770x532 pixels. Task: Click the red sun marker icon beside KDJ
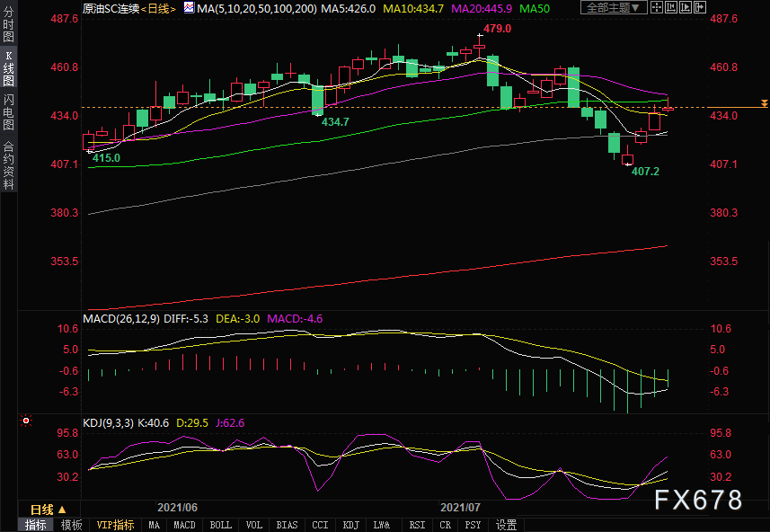point(27,421)
